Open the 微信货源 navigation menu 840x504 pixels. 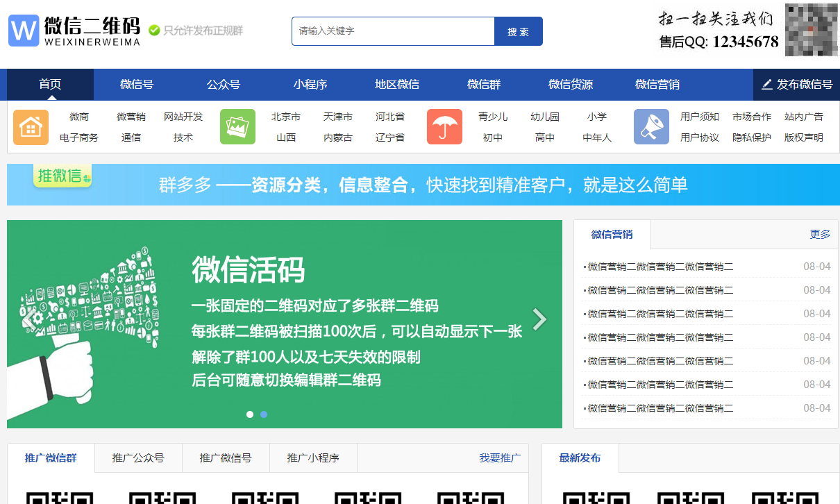571,85
